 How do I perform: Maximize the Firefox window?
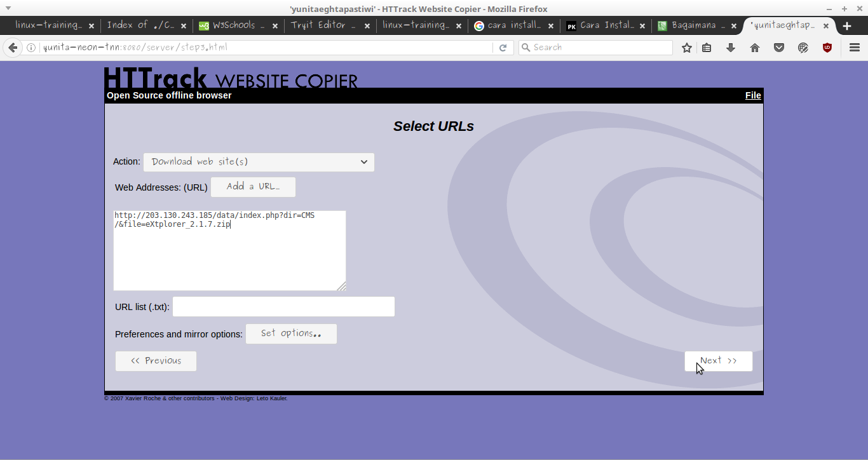pos(844,8)
